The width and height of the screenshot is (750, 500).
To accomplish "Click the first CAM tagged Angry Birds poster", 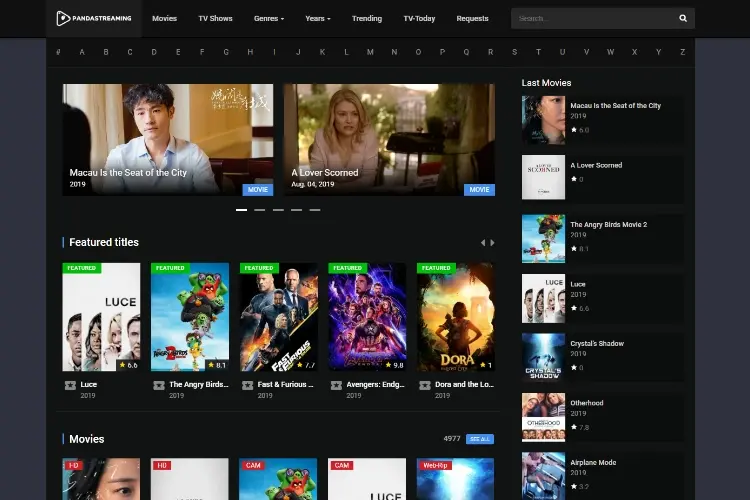I will (x=278, y=479).
